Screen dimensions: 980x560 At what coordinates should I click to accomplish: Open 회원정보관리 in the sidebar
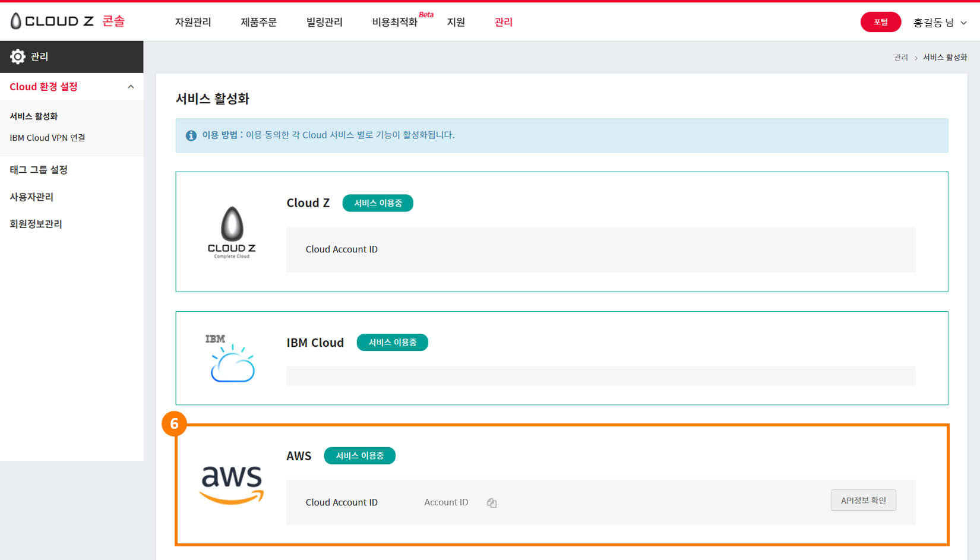(x=36, y=224)
